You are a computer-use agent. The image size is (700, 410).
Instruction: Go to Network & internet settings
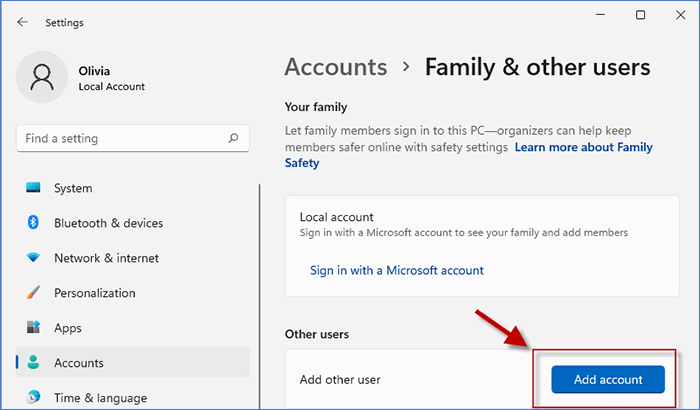click(108, 258)
